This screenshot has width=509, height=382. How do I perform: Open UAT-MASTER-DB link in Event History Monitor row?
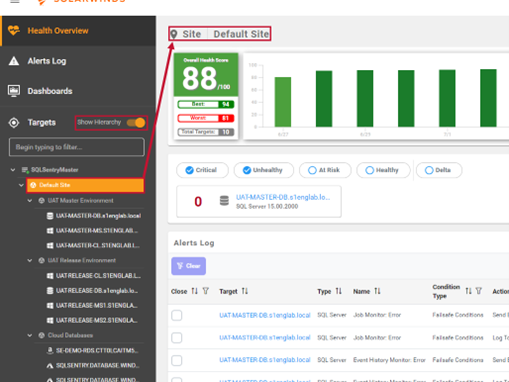[265, 360]
